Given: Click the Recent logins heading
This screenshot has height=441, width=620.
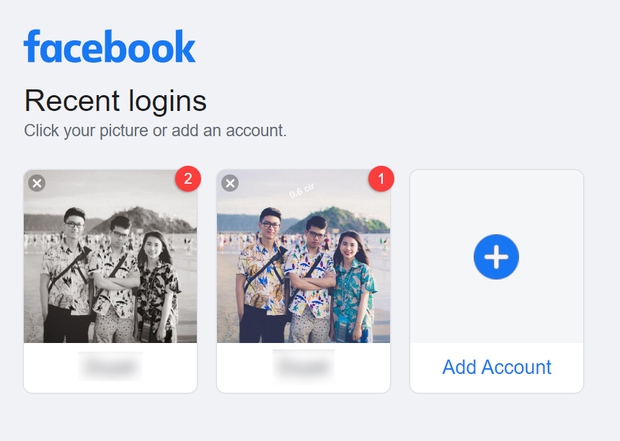Looking at the screenshot, I should tap(115, 101).
